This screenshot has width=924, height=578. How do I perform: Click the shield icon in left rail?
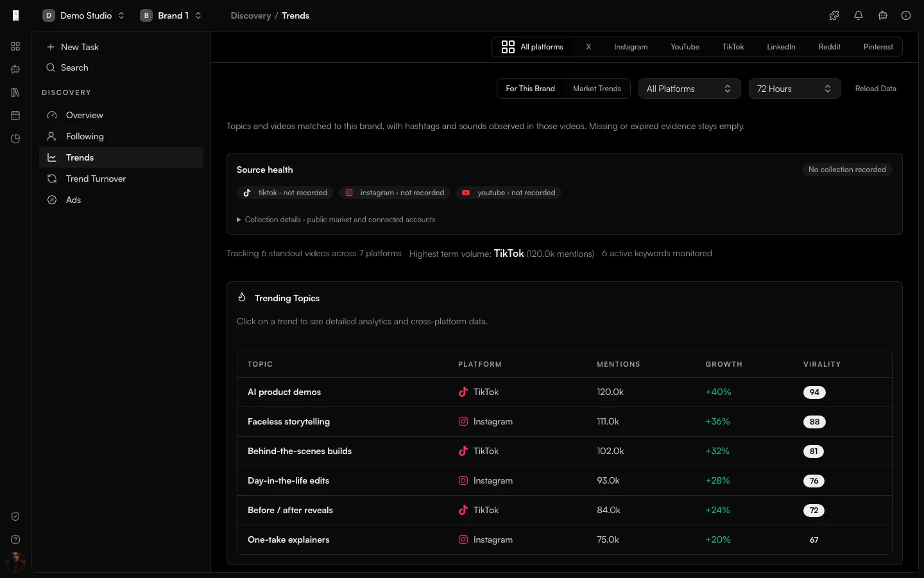coord(15,516)
